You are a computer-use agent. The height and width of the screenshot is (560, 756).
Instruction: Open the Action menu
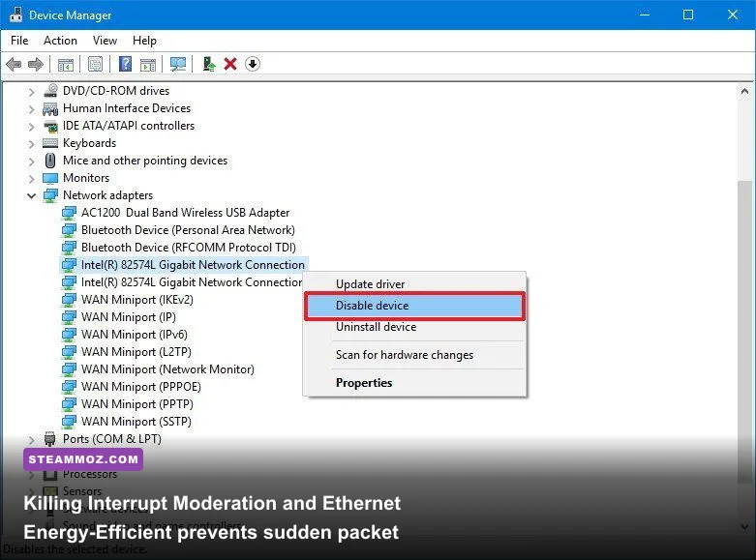point(60,41)
